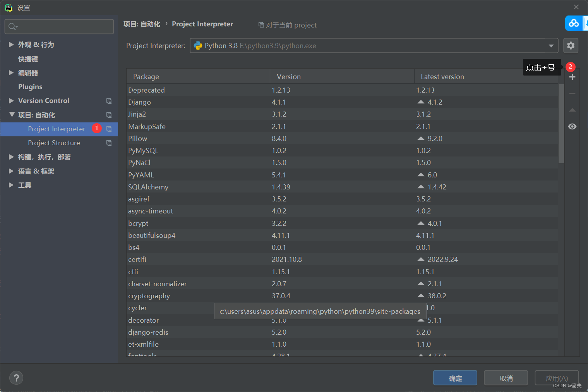Click the 取消 button

(x=506, y=378)
